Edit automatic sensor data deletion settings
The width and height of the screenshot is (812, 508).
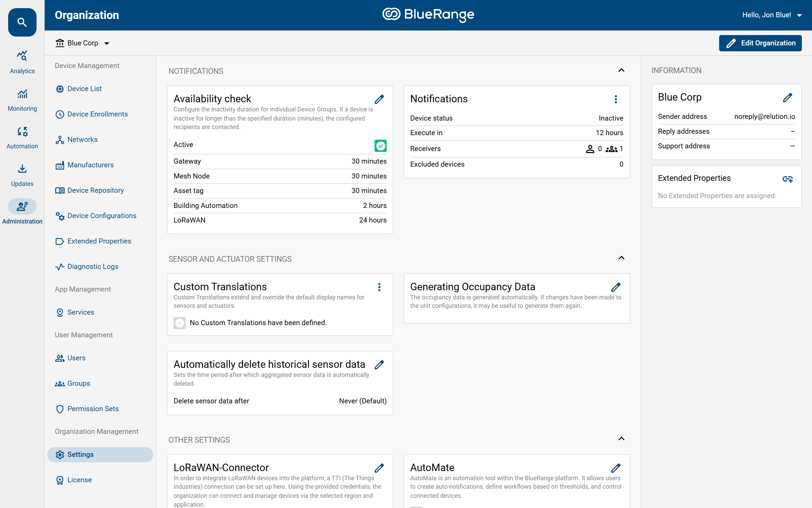(379, 365)
